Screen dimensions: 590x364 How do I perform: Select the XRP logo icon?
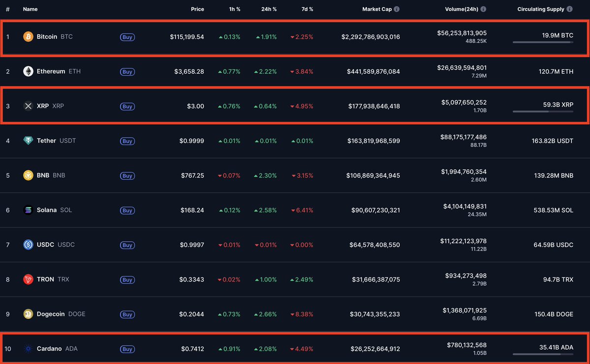28,106
